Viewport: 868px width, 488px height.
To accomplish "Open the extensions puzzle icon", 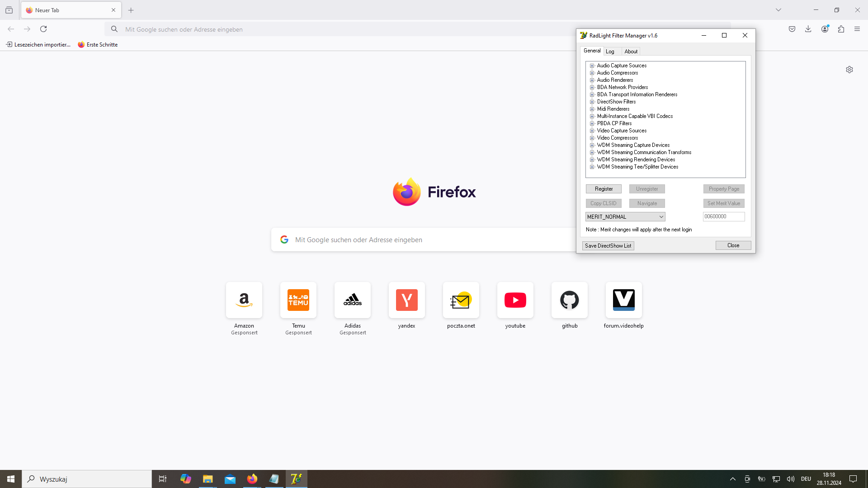I will click(841, 29).
